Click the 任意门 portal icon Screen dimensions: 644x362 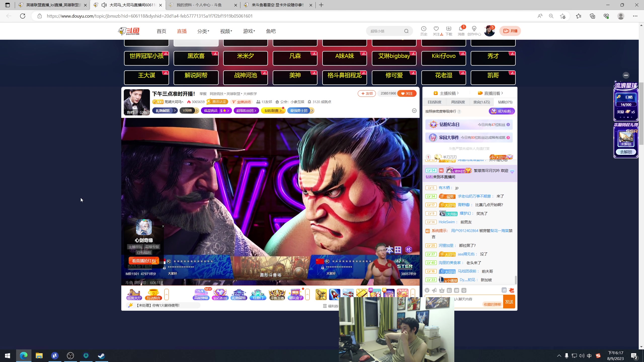pyautogui.click(x=258, y=294)
